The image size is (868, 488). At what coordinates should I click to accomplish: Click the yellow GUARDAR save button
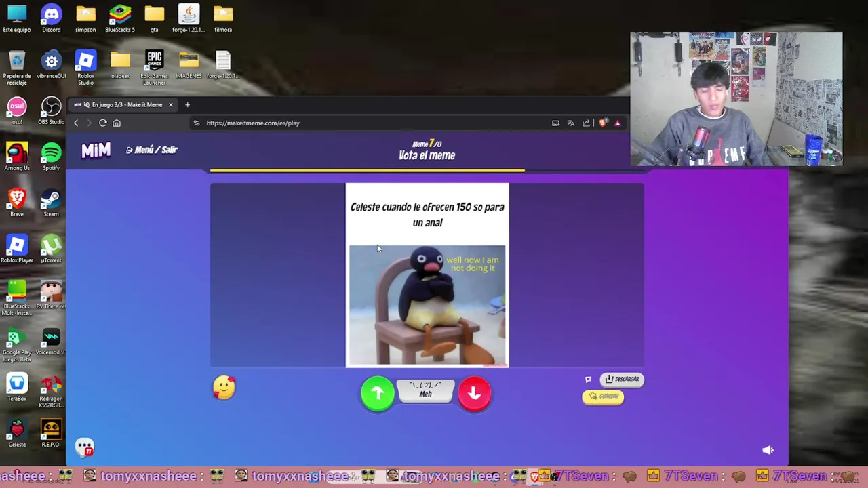point(603,396)
